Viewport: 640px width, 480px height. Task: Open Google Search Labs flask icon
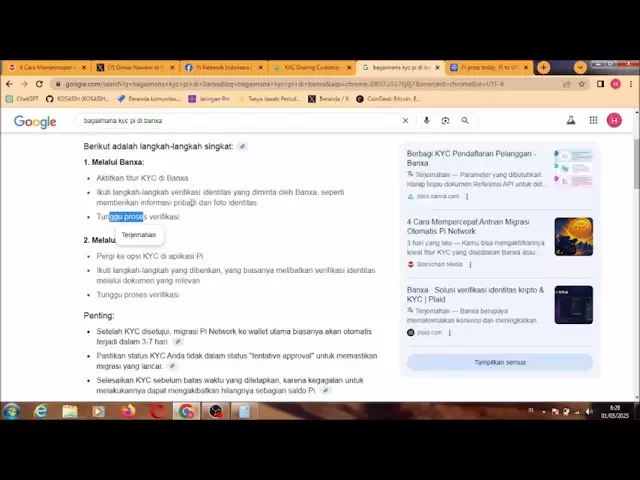click(571, 120)
